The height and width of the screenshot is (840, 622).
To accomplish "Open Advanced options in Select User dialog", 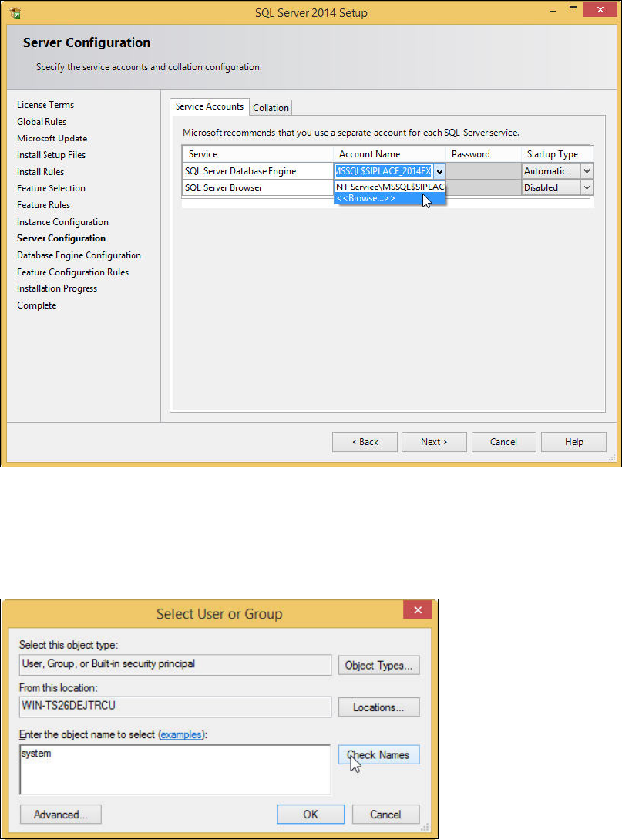I will point(60,815).
